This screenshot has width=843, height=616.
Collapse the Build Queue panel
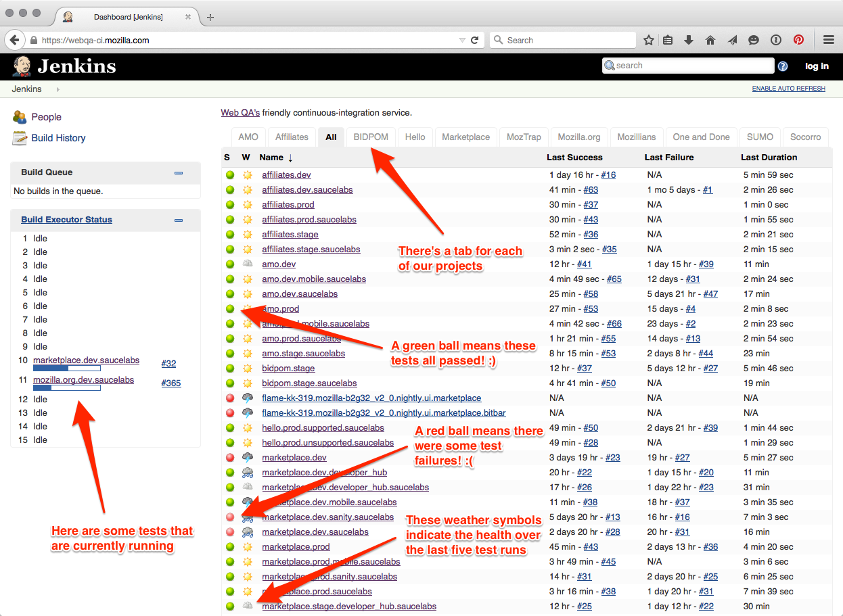click(x=178, y=172)
